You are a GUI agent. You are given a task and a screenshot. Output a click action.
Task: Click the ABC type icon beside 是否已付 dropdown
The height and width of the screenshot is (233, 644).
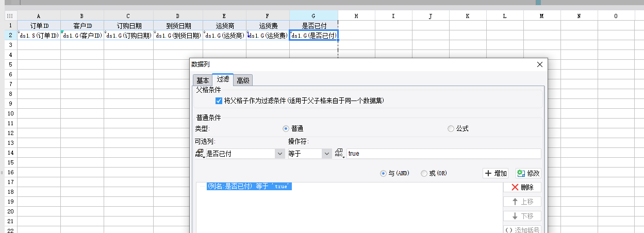(x=200, y=154)
